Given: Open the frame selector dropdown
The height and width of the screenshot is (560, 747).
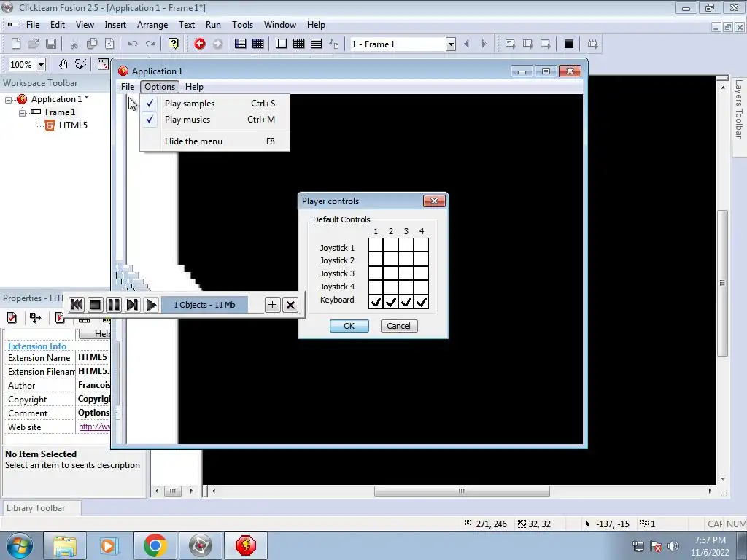Looking at the screenshot, I should (x=450, y=44).
